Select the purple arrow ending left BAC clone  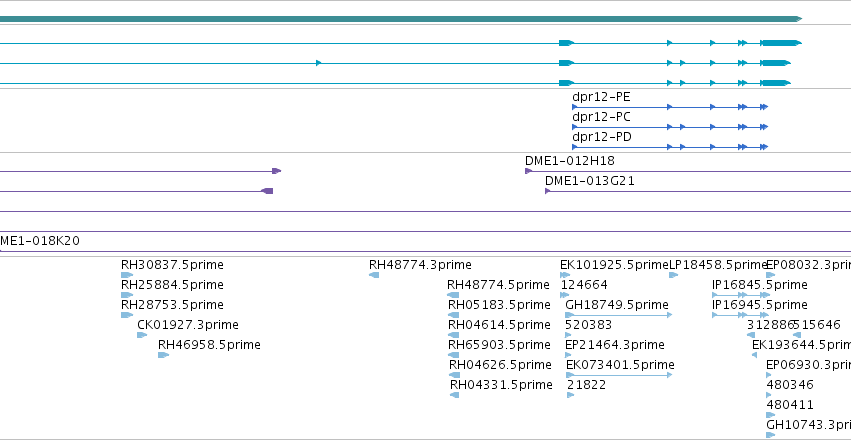click(136, 191)
